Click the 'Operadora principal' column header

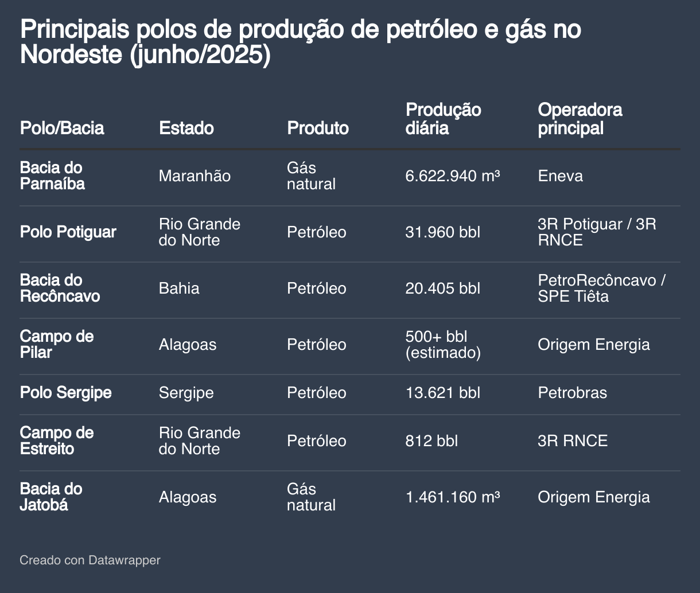point(580,119)
